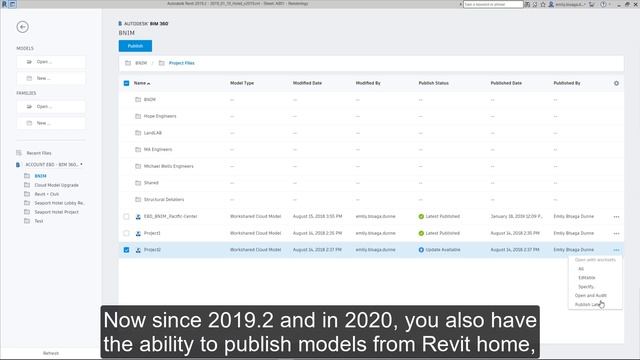This screenshot has height=360, width=640.
Task: Expand the user account name dropdown in title bar
Action: tap(585, 4)
